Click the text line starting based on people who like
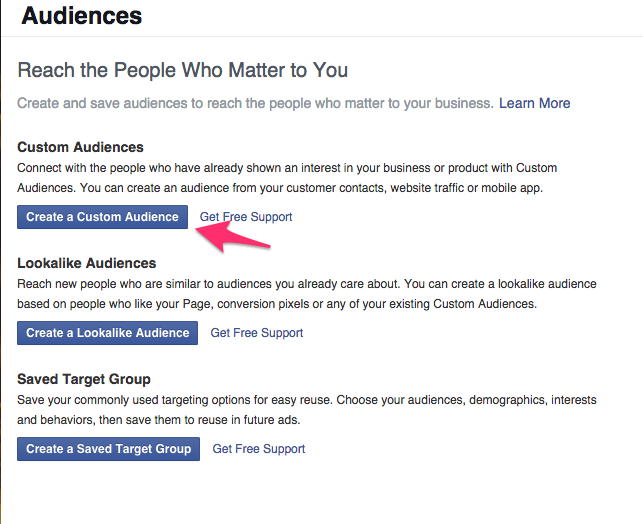 277,304
